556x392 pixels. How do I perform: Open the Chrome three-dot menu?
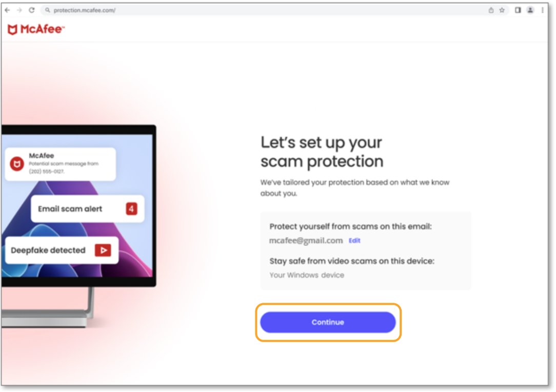(x=543, y=10)
